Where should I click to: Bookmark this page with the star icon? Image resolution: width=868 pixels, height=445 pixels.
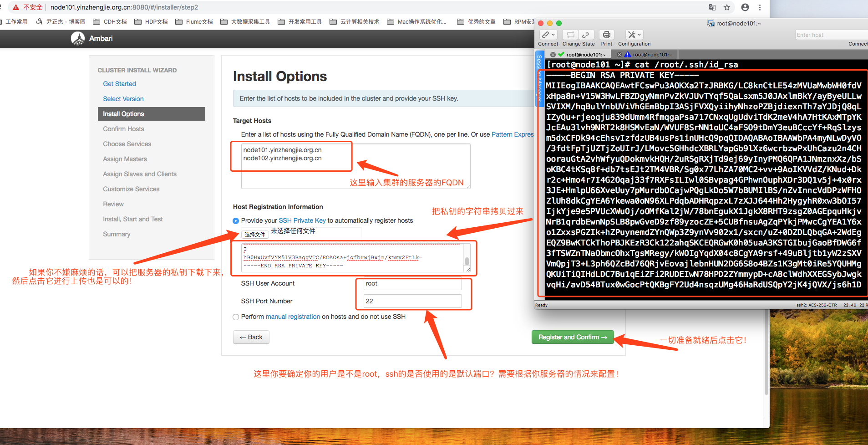pyautogui.click(x=727, y=7)
